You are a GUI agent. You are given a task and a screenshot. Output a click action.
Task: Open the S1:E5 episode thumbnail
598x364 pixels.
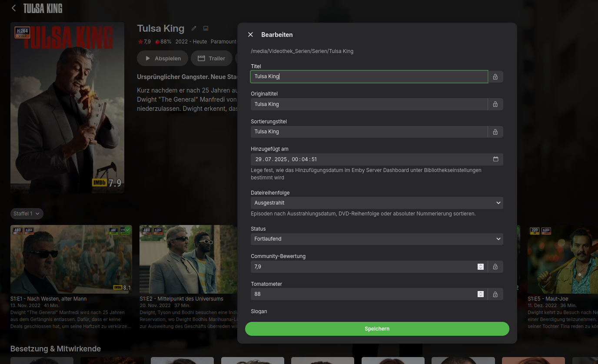[x=563, y=259]
